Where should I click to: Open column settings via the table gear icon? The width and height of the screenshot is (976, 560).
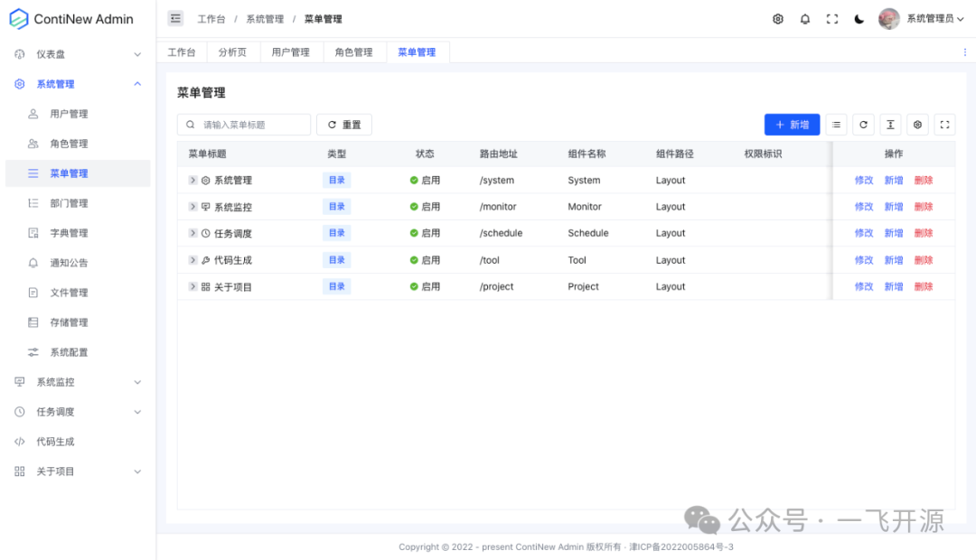tap(917, 124)
